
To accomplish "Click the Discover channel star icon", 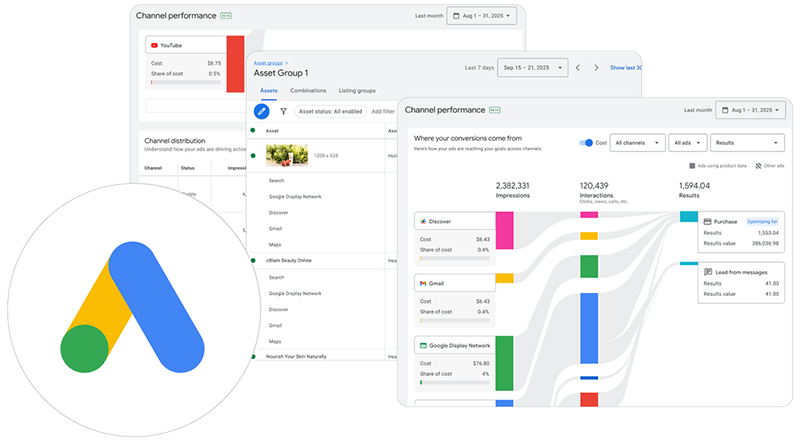I will pos(423,222).
